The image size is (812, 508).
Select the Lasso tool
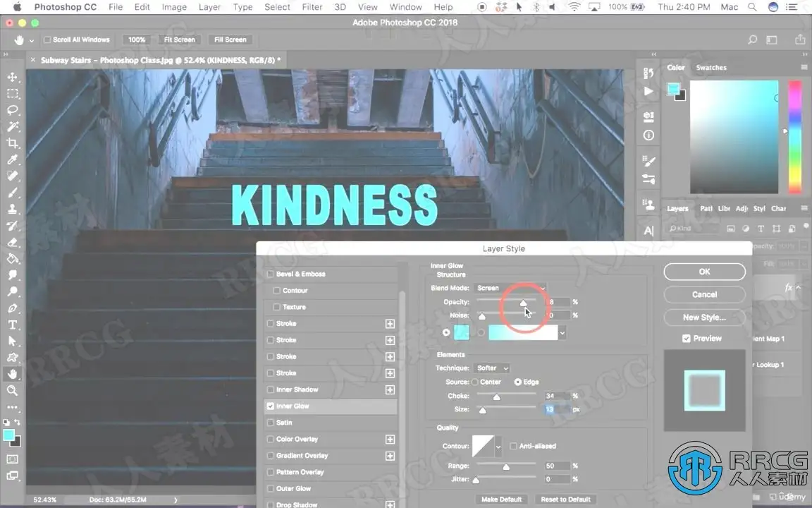point(13,110)
